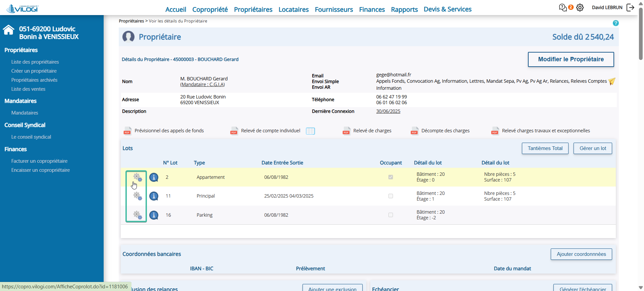644x291 pixels.
Task: Open the gears icon for lot 16 Parking
Action: point(137,215)
